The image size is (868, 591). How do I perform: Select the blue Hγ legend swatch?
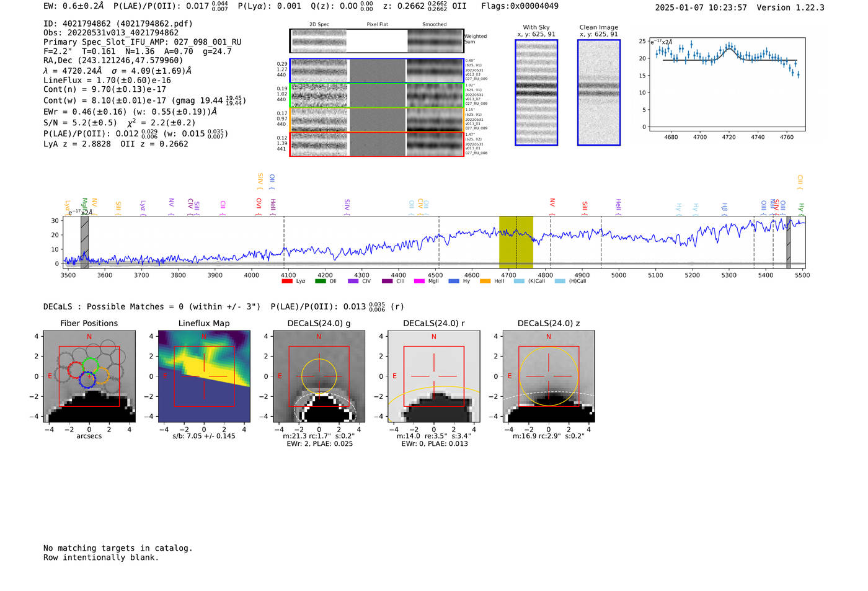tap(454, 281)
